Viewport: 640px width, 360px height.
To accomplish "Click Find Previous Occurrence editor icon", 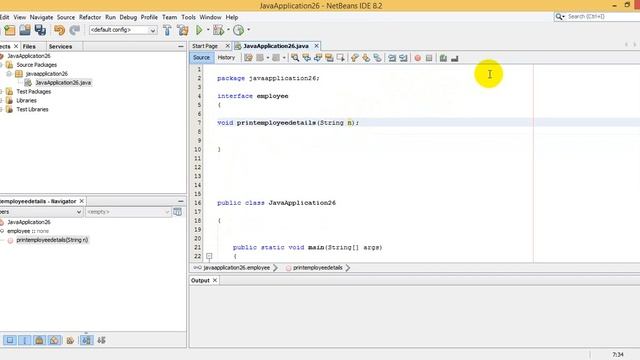I will click(306, 58).
